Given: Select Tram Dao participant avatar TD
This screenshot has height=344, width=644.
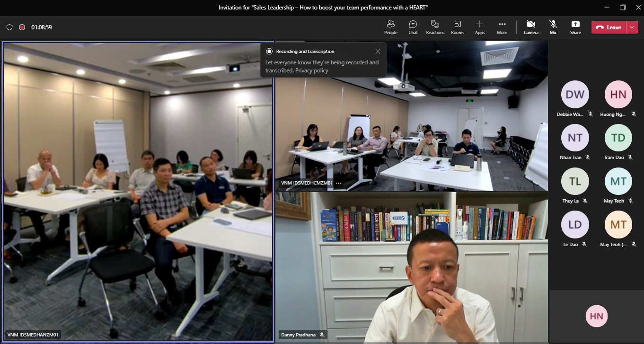Looking at the screenshot, I should (618, 138).
